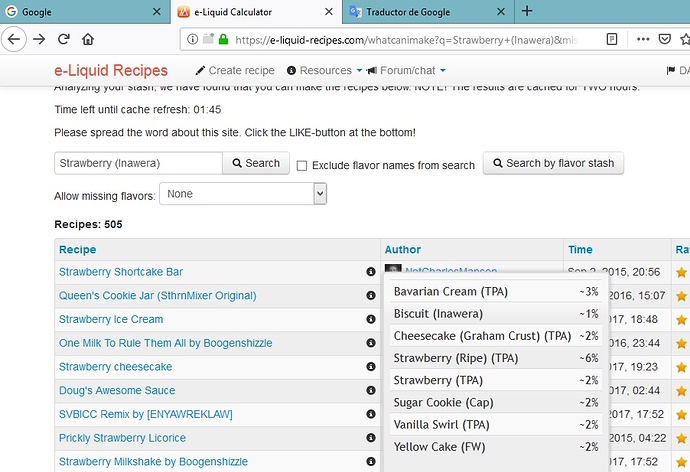View site information icon in address bar
The height and width of the screenshot is (472, 690).
(x=192, y=40)
